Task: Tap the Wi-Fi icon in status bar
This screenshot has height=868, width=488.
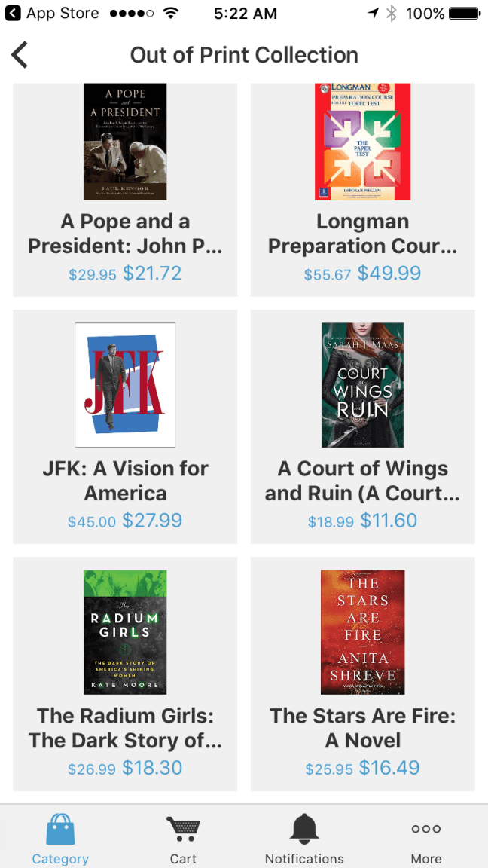Action: click(x=172, y=14)
